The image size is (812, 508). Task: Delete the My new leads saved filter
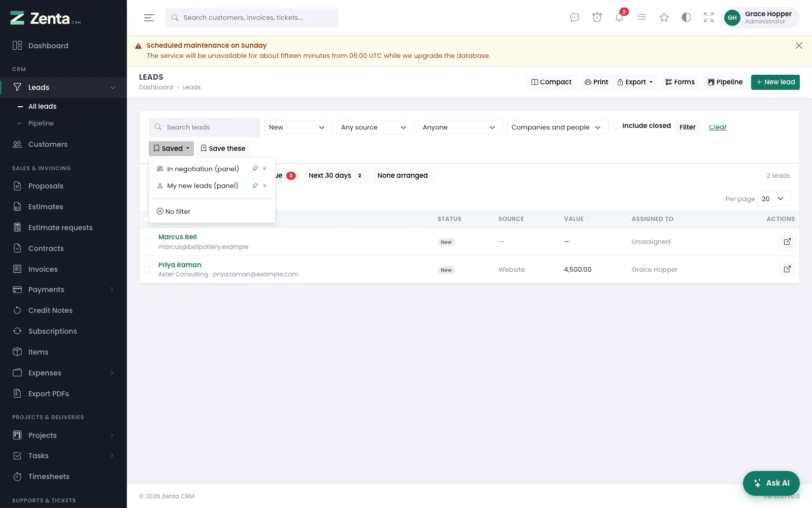coord(264,186)
